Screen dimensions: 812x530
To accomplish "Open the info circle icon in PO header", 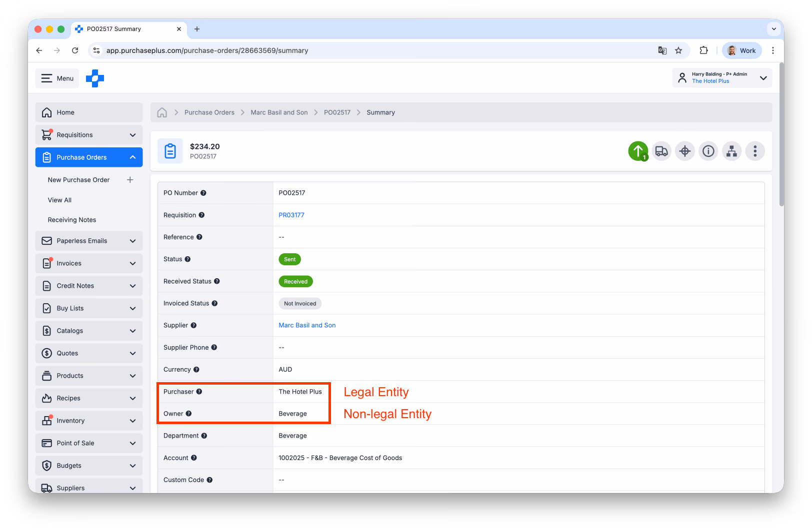I will (x=708, y=151).
